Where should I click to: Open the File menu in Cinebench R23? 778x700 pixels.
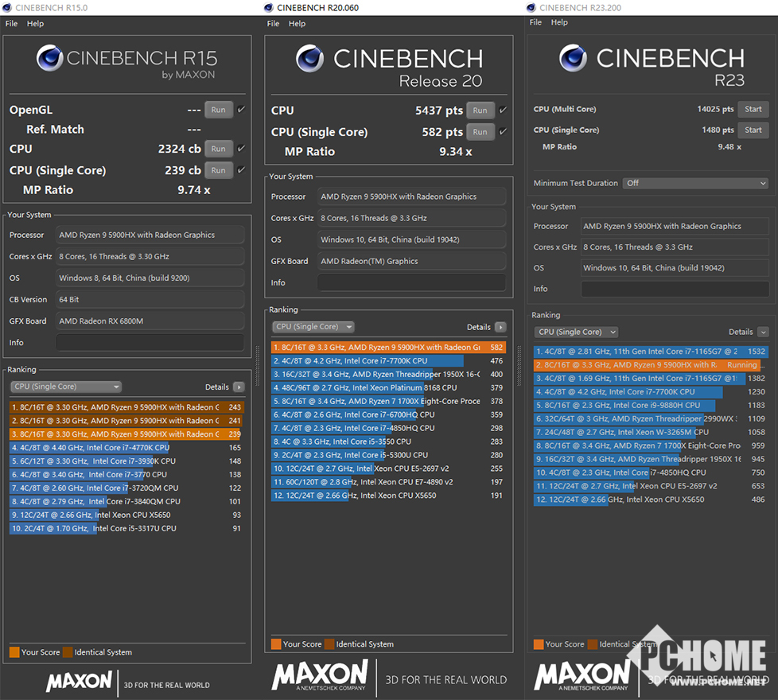point(535,22)
